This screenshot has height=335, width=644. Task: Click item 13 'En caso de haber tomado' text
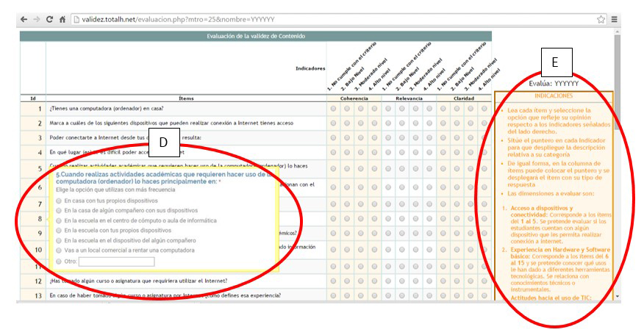[x=165, y=295]
